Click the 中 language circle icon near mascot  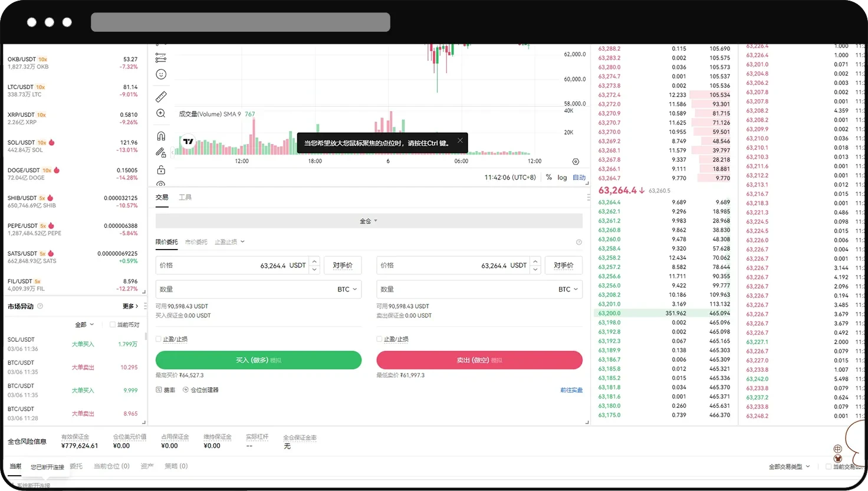837,449
